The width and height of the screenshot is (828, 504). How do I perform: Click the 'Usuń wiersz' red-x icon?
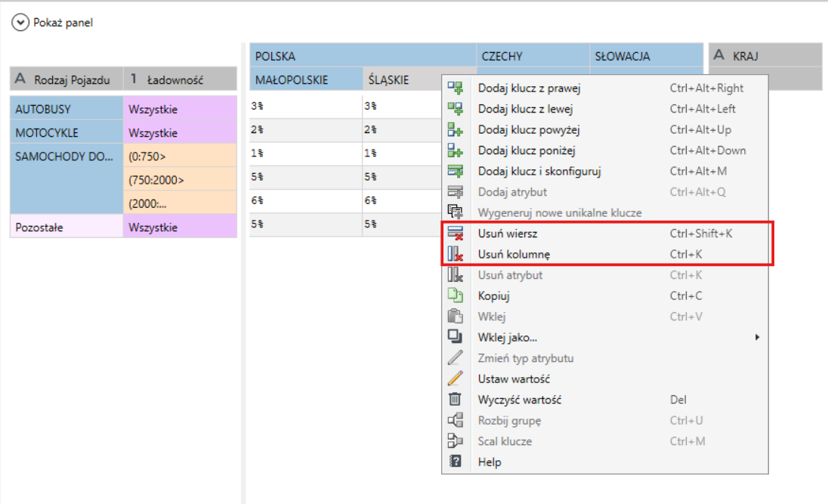tap(456, 233)
